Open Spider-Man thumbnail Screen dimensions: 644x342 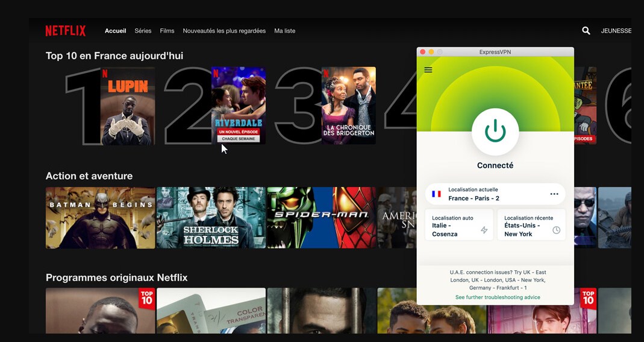click(322, 218)
